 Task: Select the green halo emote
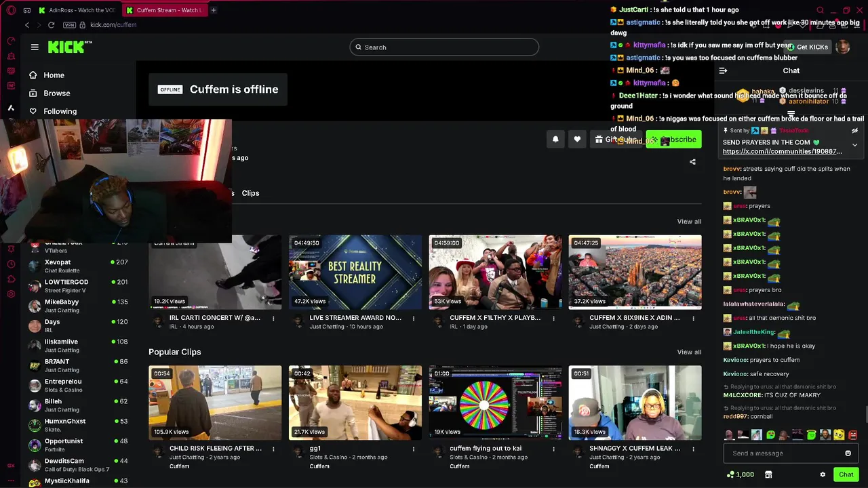[x=811, y=434]
